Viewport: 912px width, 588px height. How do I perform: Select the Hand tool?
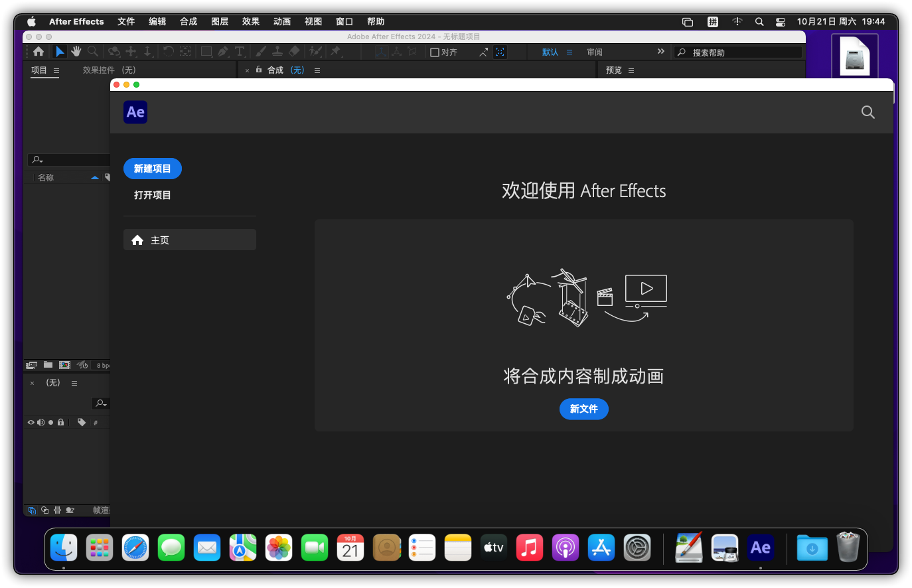pyautogui.click(x=76, y=51)
